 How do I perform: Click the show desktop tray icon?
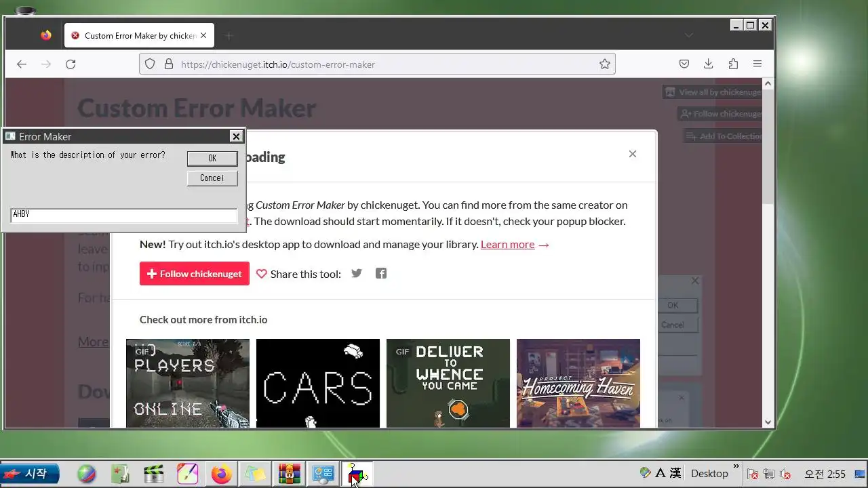861,474
